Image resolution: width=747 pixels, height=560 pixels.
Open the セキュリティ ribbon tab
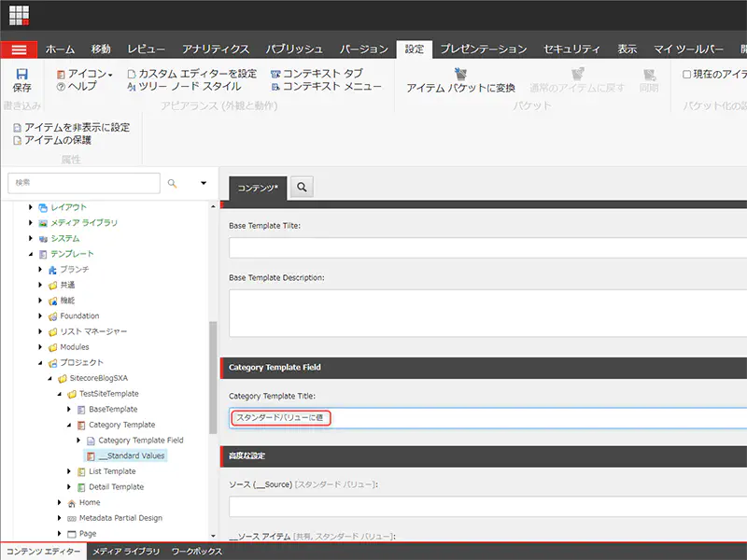point(571,49)
